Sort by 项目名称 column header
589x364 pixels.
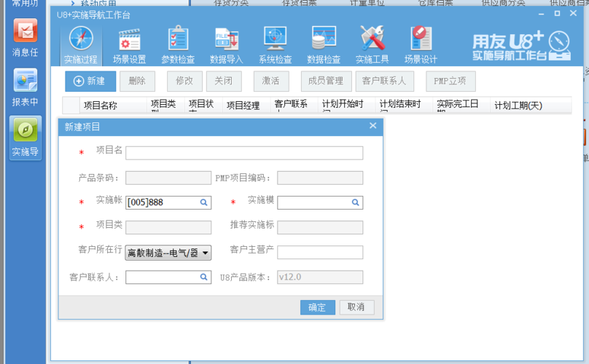(x=113, y=106)
